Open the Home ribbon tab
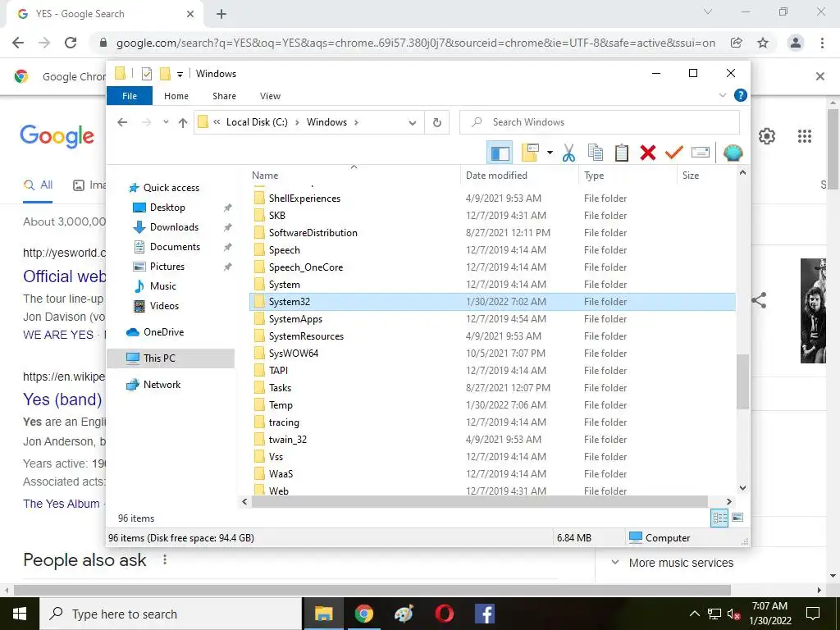 (176, 96)
